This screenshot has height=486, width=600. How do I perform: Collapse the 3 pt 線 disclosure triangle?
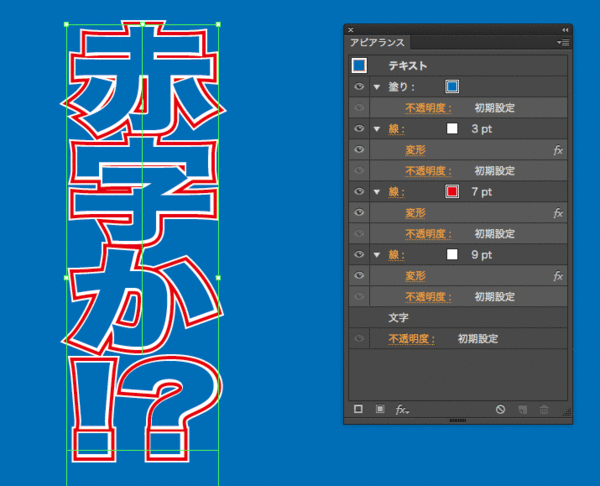(x=377, y=129)
